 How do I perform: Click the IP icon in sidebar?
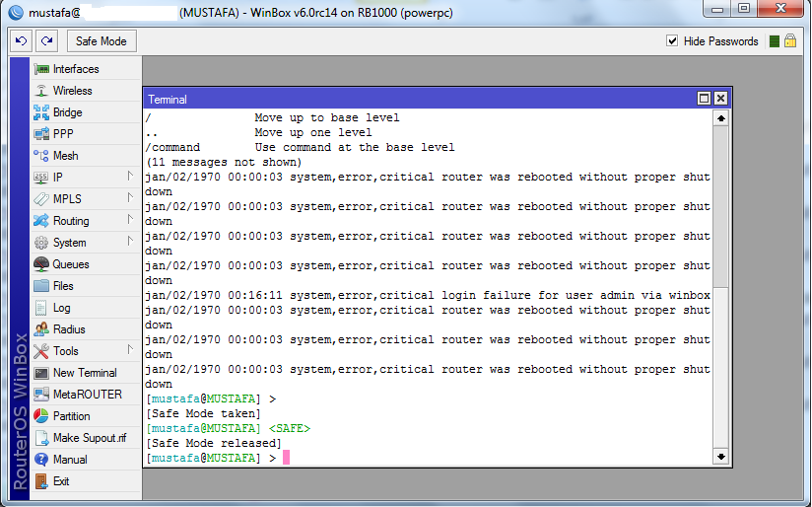tap(41, 178)
